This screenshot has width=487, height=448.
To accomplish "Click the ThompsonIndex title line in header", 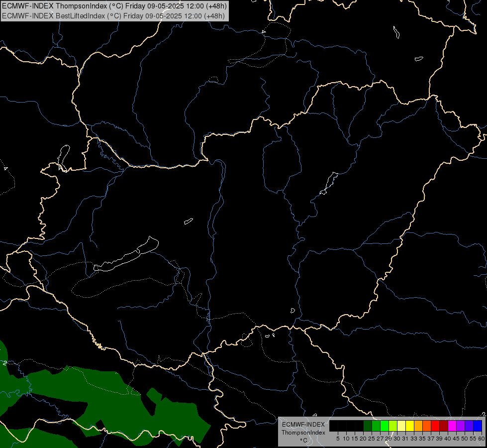I will coord(114,6).
